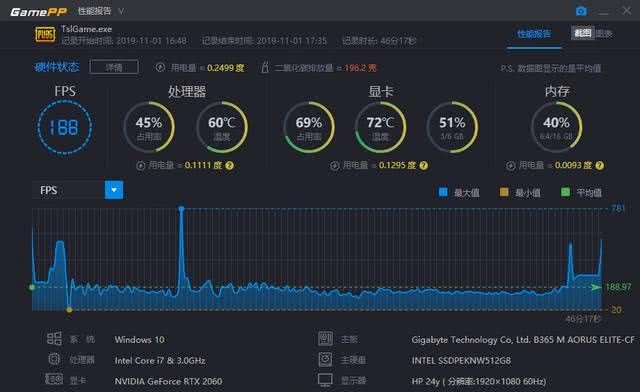The image size is (640, 392).
Task: Click the 196.2 克 emission value
Action: pyautogui.click(x=360, y=68)
